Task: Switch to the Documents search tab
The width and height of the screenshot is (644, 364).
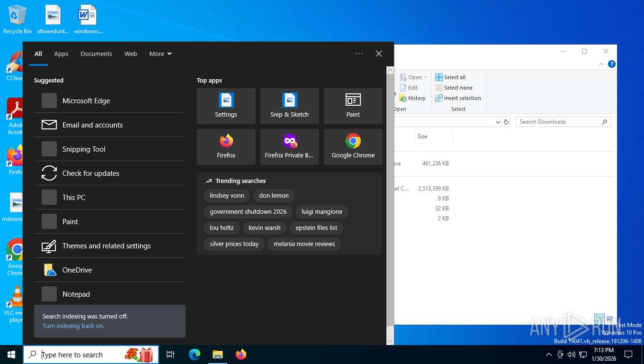Action: click(96, 54)
